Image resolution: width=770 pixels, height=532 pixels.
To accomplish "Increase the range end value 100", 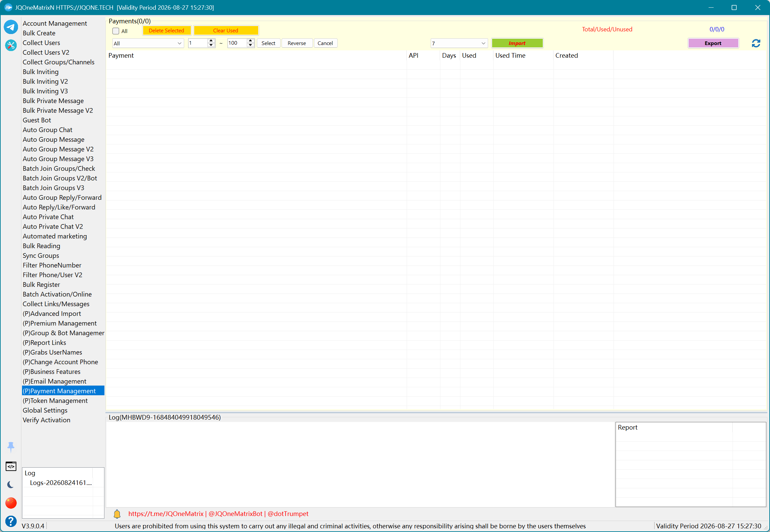I will (x=251, y=41).
